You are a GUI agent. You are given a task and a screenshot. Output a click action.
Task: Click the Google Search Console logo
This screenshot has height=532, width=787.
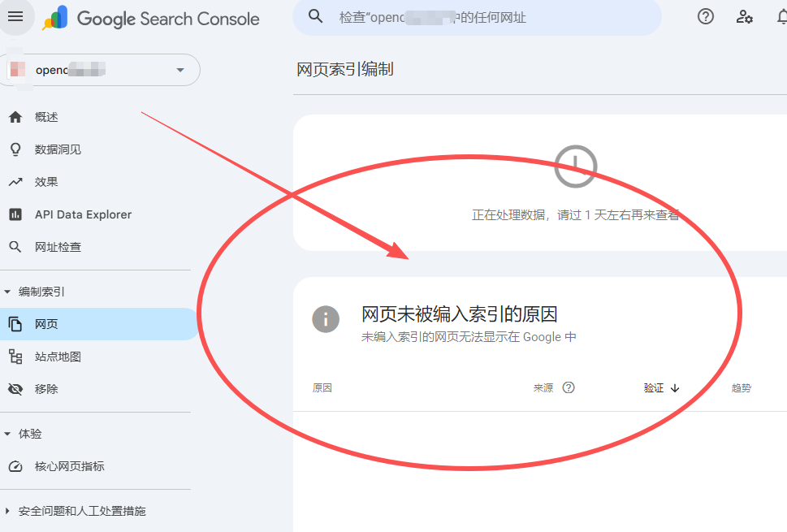[x=150, y=19]
